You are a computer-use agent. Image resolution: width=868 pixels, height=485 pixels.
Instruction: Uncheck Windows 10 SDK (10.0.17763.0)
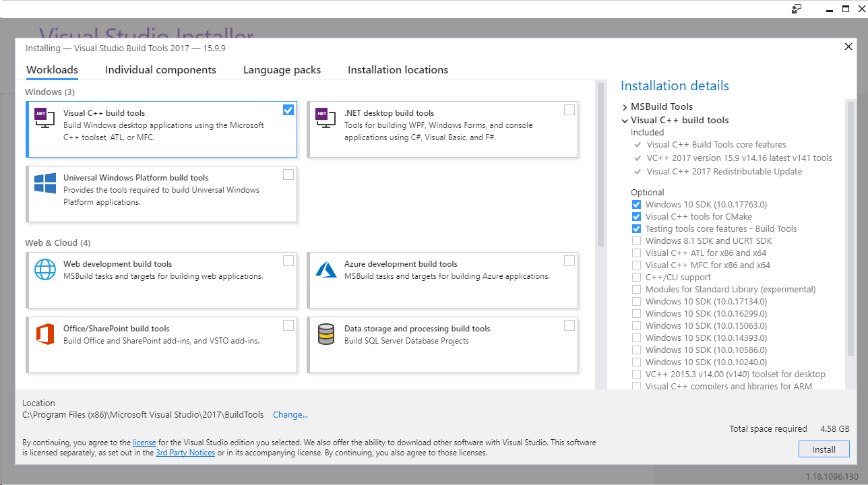pyautogui.click(x=636, y=205)
